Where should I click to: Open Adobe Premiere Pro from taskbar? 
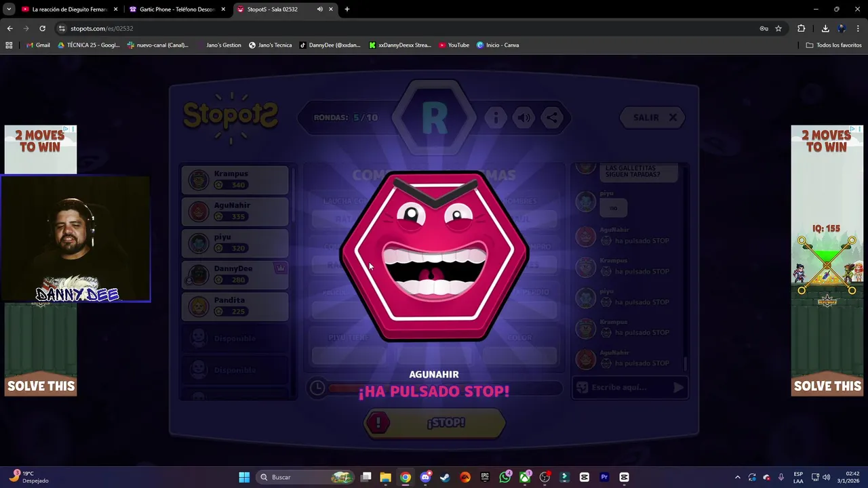pos(604,477)
